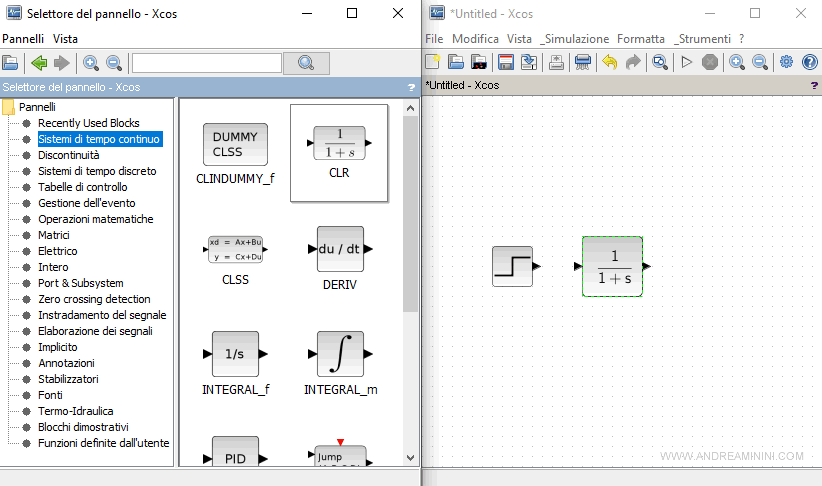
Task: Zoom out on the palette browser blocks
Action: click(114, 63)
